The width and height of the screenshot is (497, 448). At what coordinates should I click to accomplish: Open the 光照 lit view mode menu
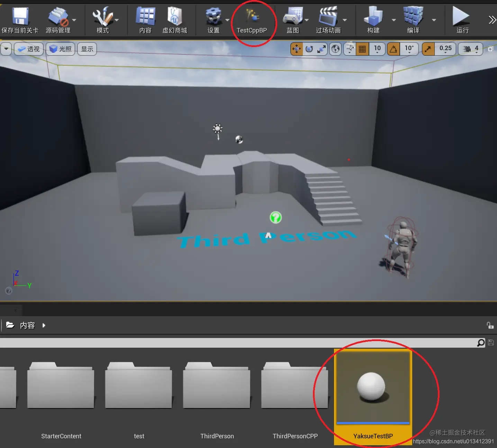tap(60, 49)
